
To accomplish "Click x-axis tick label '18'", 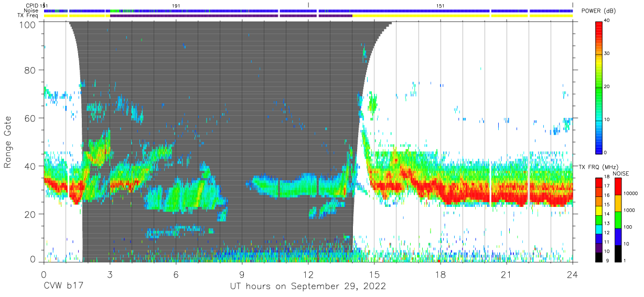I will pos(441,274).
